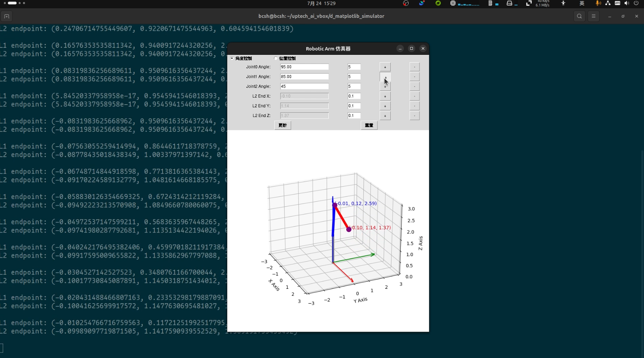Click the Joint0 Angle input field
Screen dimensions: 644x358
pos(304,67)
